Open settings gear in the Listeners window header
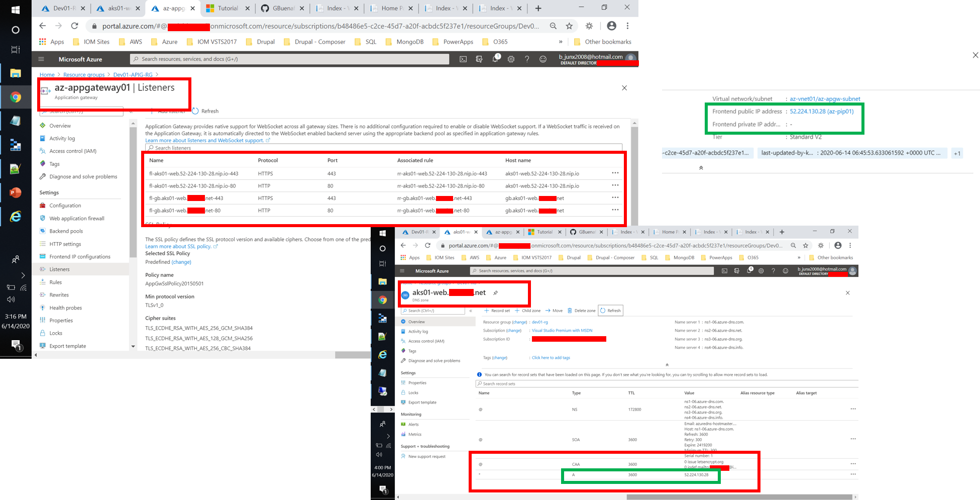 (x=511, y=59)
